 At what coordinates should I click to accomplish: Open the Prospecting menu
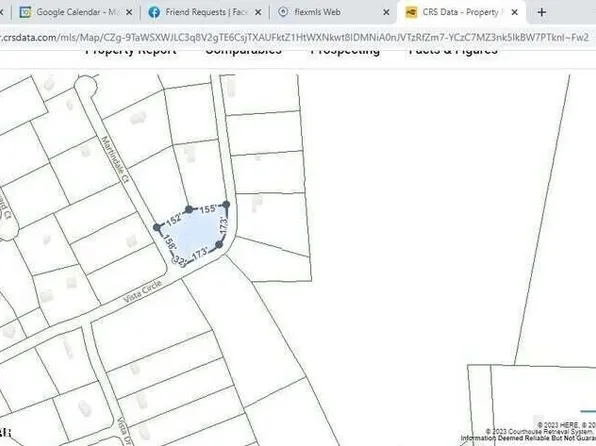[x=345, y=51]
